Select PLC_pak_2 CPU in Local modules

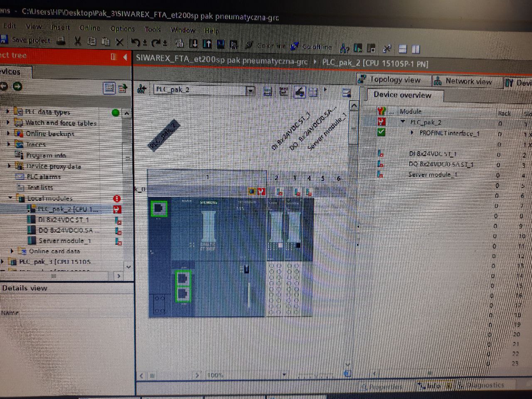68,209
